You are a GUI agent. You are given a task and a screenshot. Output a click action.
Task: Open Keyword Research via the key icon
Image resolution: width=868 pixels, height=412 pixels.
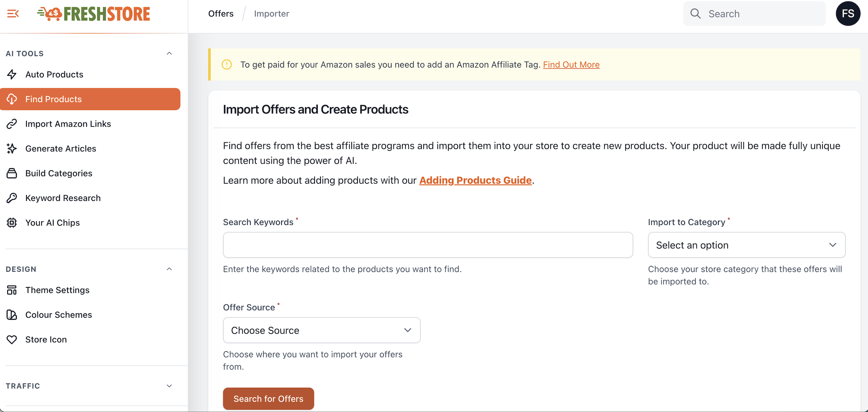click(x=12, y=198)
